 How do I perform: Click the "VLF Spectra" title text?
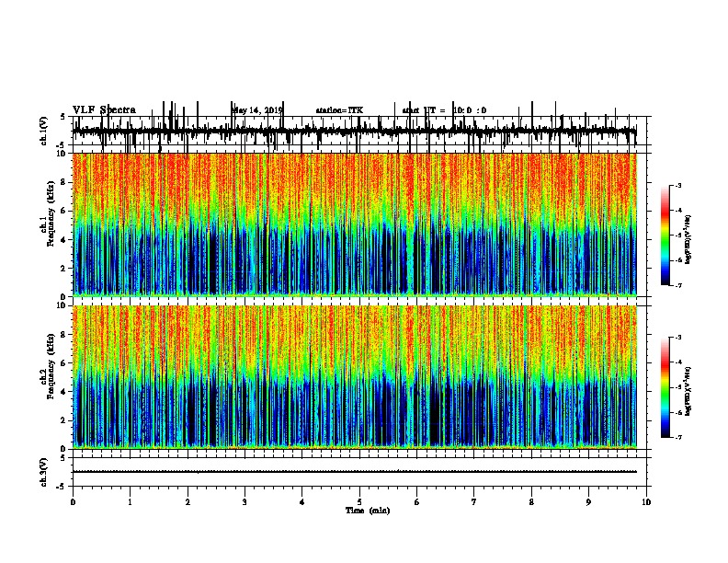(x=104, y=109)
